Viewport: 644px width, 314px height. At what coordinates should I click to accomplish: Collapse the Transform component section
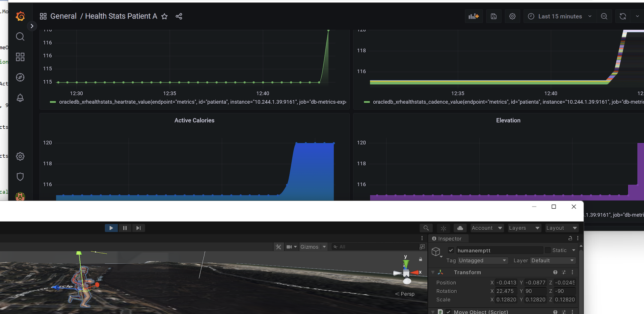433,272
